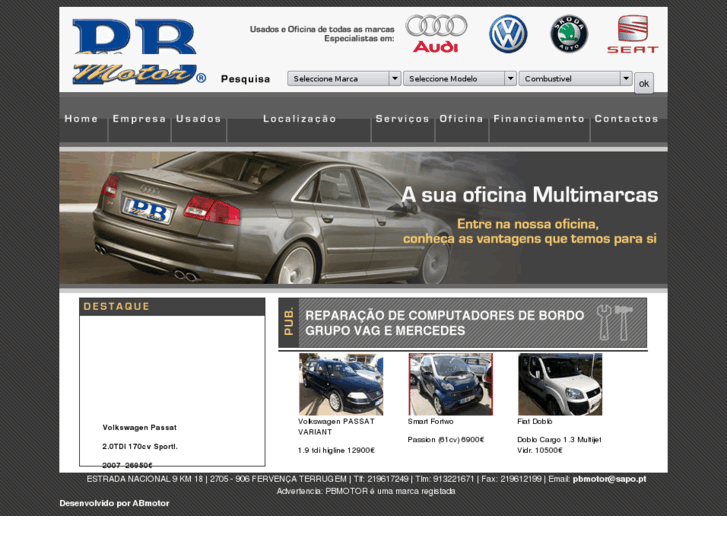
Task: Click the 2.0TDI 170cv Sportl. text
Action: [x=140, y=446]
